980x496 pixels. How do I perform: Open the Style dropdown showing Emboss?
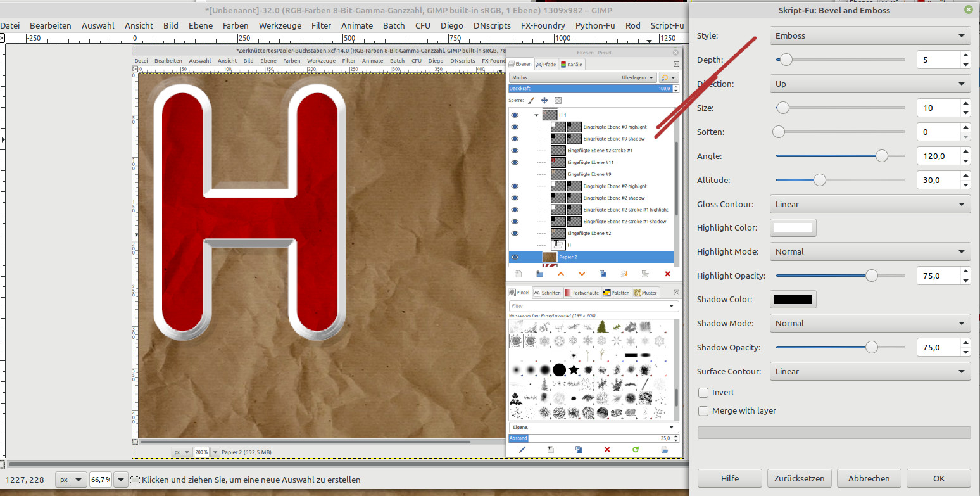870,36
